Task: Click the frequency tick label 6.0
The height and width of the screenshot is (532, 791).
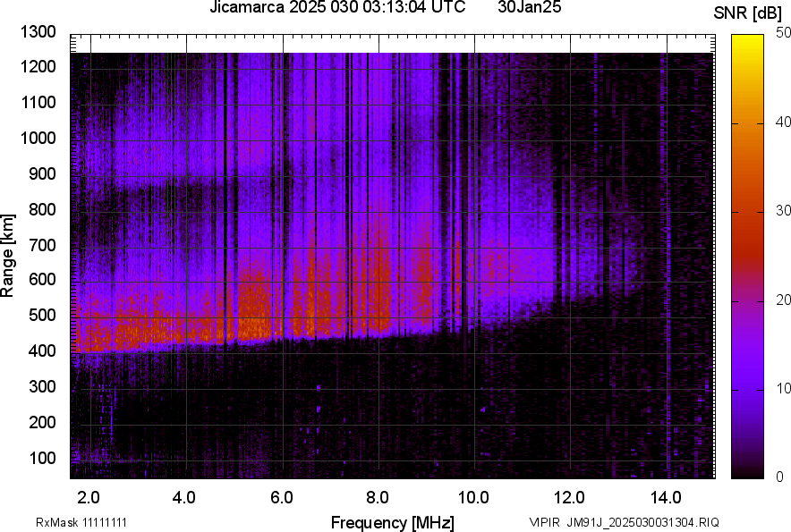Action: coord(282,498)
